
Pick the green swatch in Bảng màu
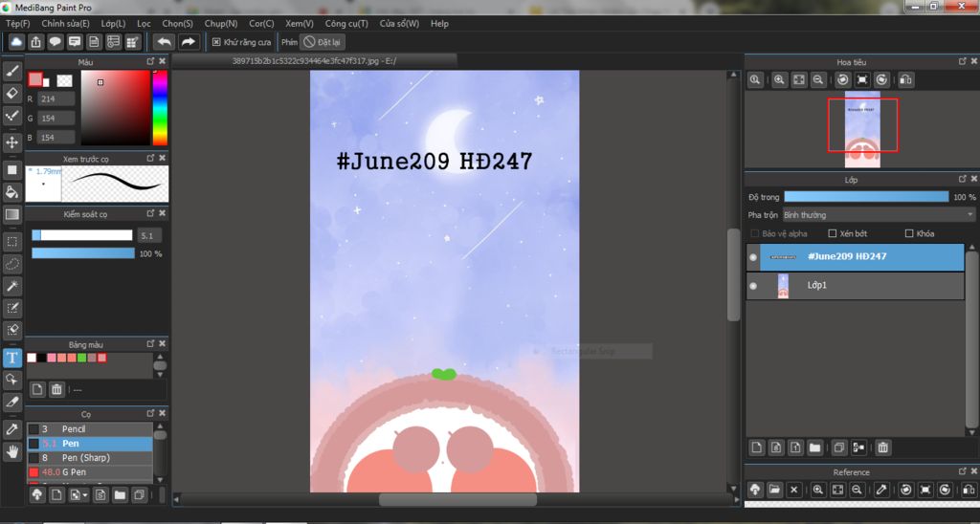click(82, 358)
